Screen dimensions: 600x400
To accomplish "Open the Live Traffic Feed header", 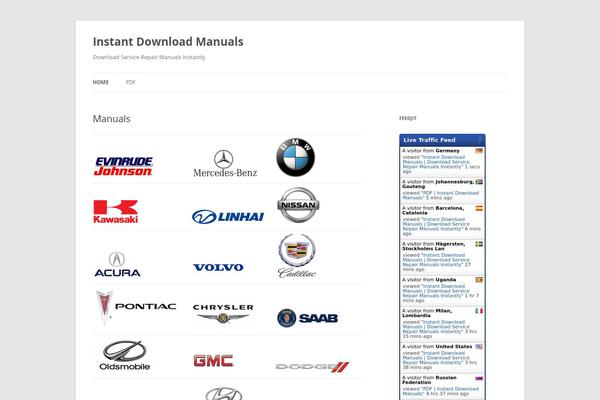I will point(442,140).
